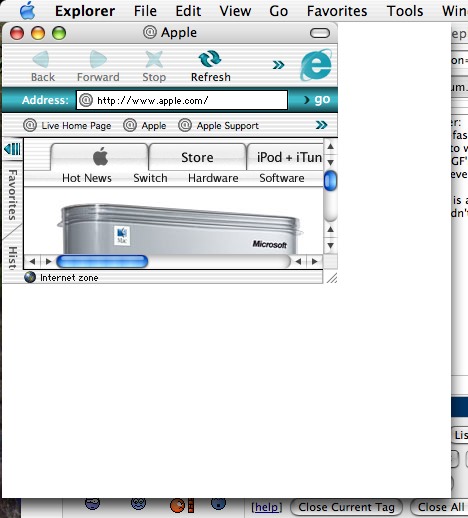The height and width of the screenshot is (518, 468).
Task: Click the iPod + iTunes tab
Action: [285, 157]
